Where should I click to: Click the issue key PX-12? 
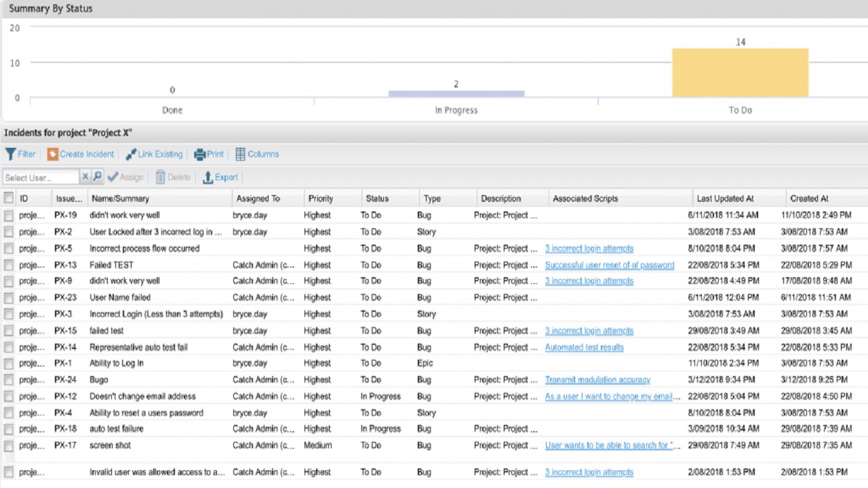tap(66, 396)
